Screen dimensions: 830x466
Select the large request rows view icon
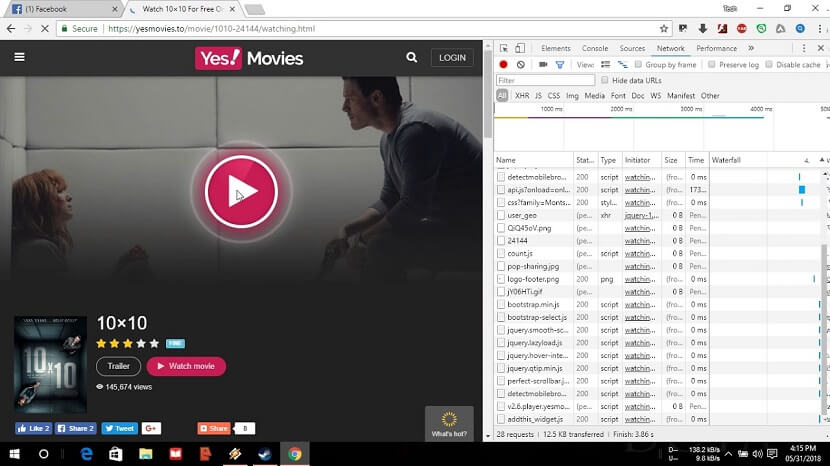606,65
